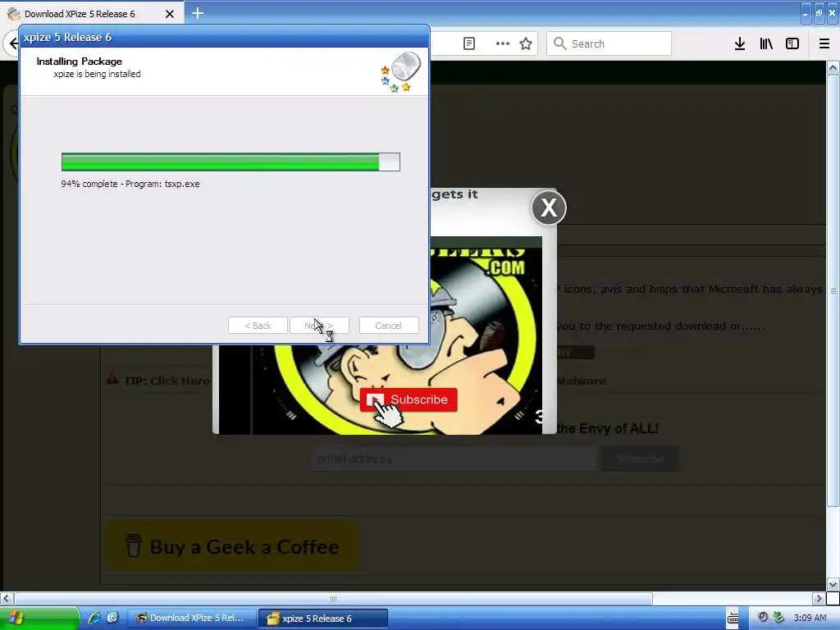Click Buy a Geek a Coffee banner

coord(231,546)
